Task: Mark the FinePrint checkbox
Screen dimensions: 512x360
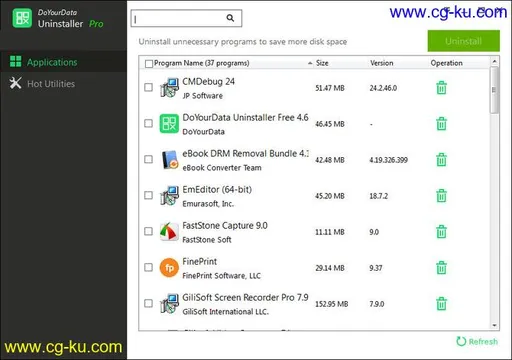Action: tap(148, 267)
